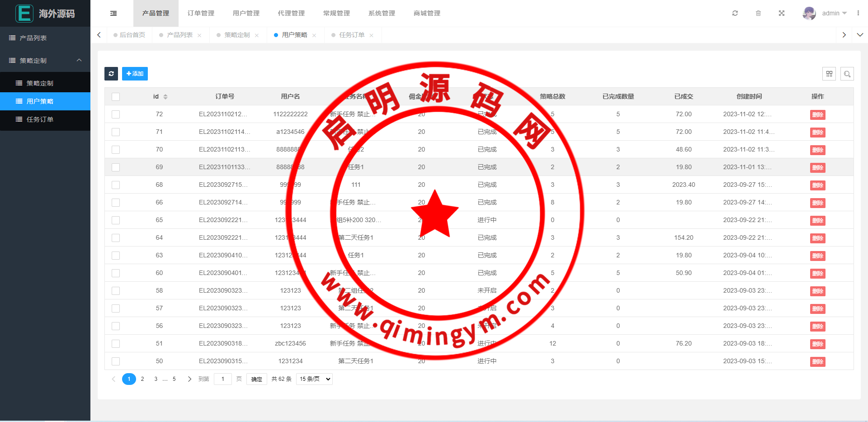This screenshot has width=868, height=422.
Task: Sort the table by id column
Action: pyautogui.click(x=165, y=97)
